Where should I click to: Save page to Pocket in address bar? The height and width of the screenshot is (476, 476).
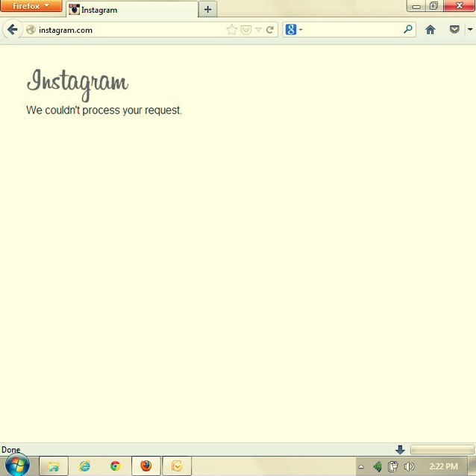click(x=246, y=30)
